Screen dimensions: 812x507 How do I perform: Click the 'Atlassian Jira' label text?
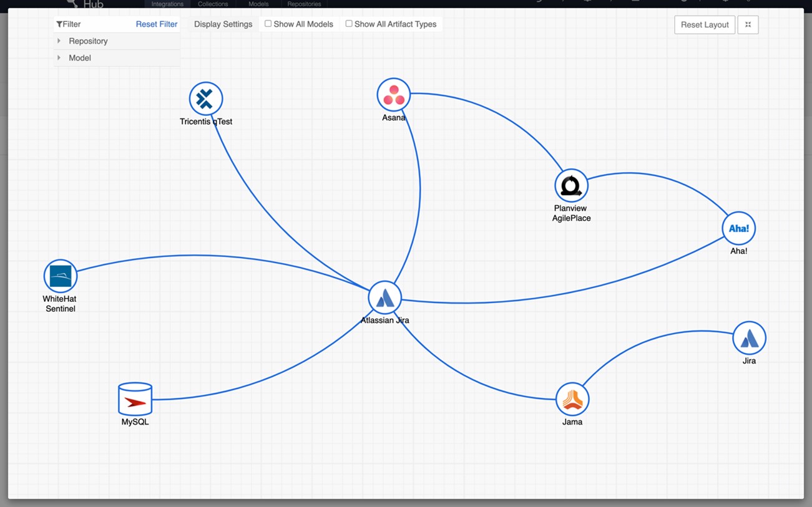click(x=385, y=321)
